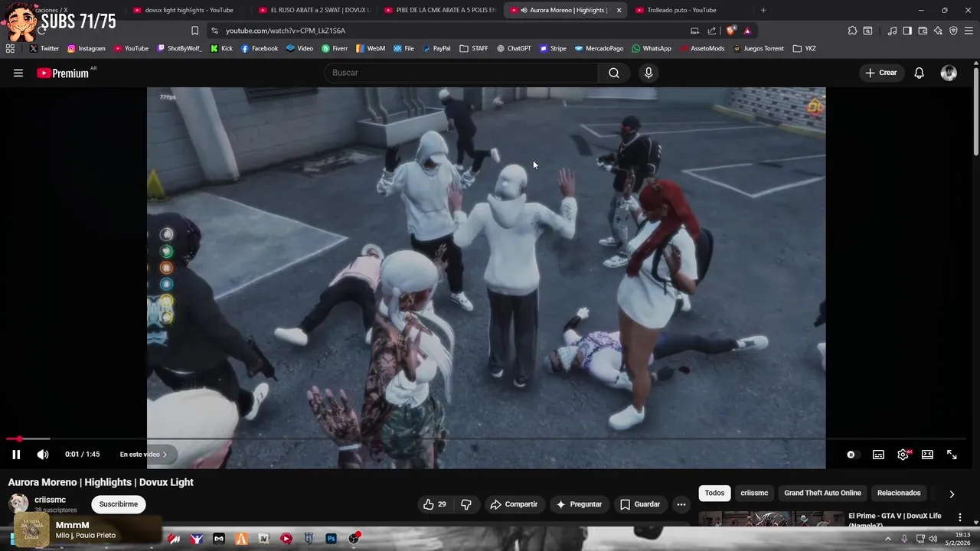Expand 'En este video' chapters
Viewport: 980px width, 551px height.
tap(143, 455)
